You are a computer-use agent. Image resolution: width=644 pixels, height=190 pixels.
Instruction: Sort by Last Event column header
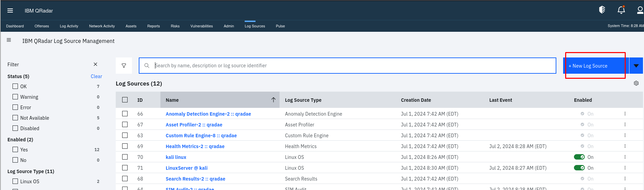tap(501, 100)
